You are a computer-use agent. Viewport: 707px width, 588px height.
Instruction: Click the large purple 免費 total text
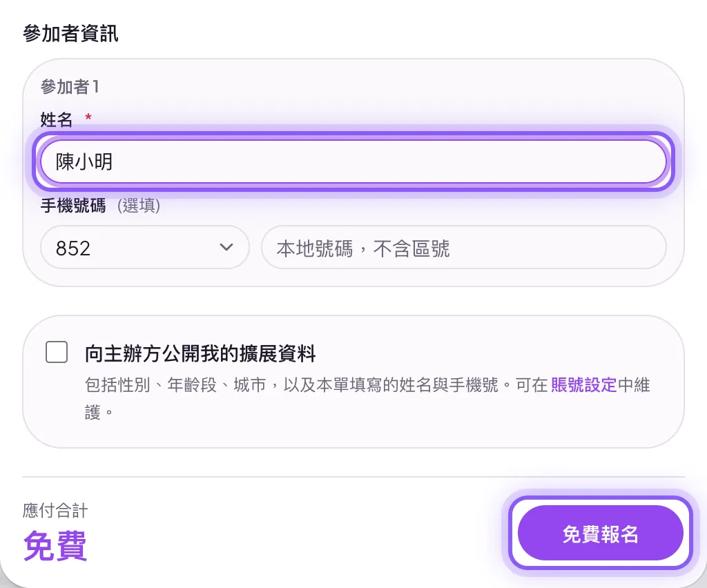(x=55, y=546)
